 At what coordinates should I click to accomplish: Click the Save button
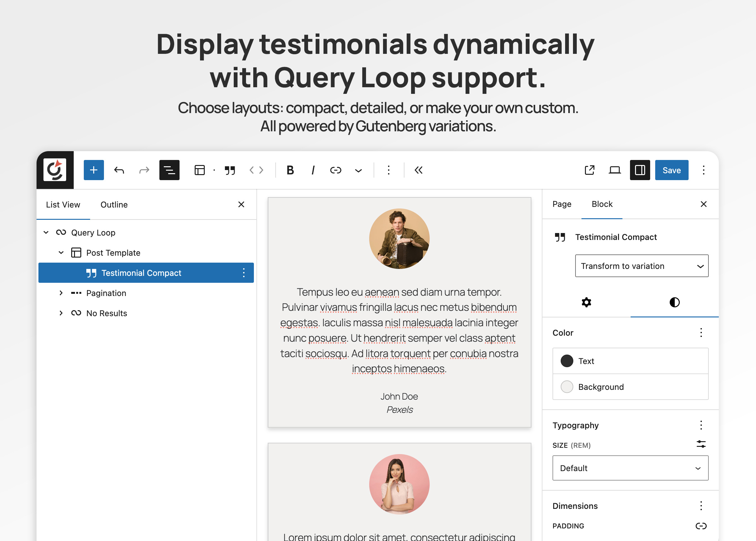(671, 170)
